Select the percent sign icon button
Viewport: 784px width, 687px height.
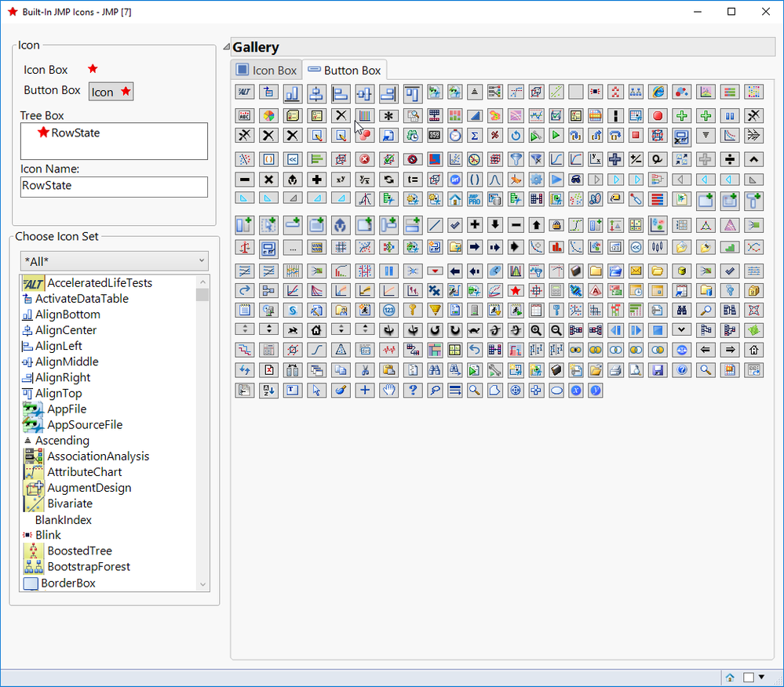tap(495, 136)
